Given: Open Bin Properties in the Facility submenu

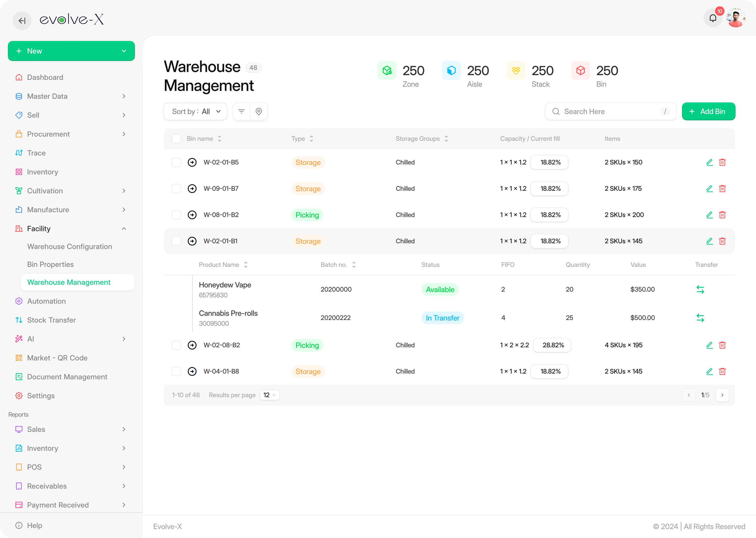Looking at the screenshot, I should (x=50, y=264).
